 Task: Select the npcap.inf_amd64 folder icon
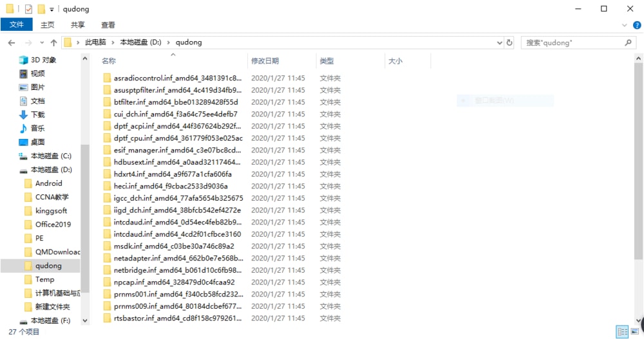[107, 282]
